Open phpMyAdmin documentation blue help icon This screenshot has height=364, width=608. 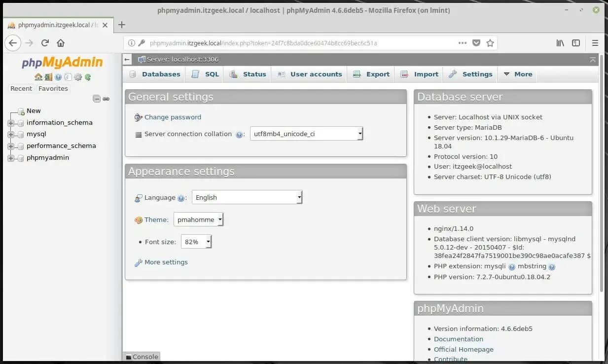58,77
